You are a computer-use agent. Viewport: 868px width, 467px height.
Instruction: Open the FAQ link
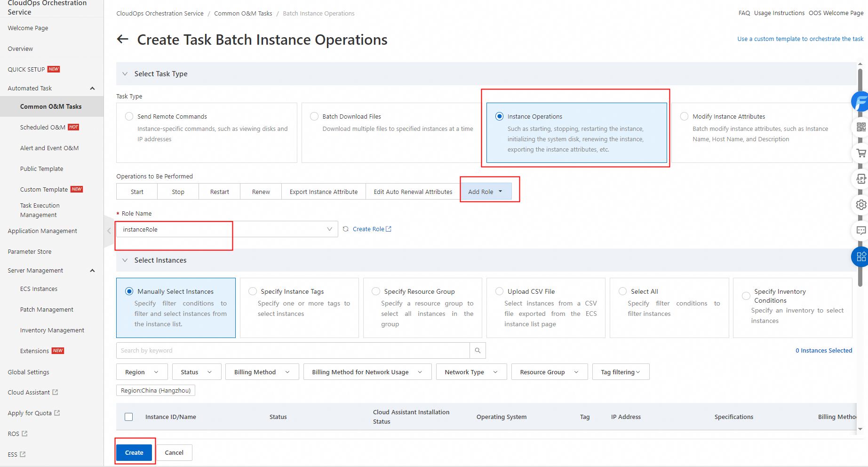pyautogui.click(x=744, y=13)
